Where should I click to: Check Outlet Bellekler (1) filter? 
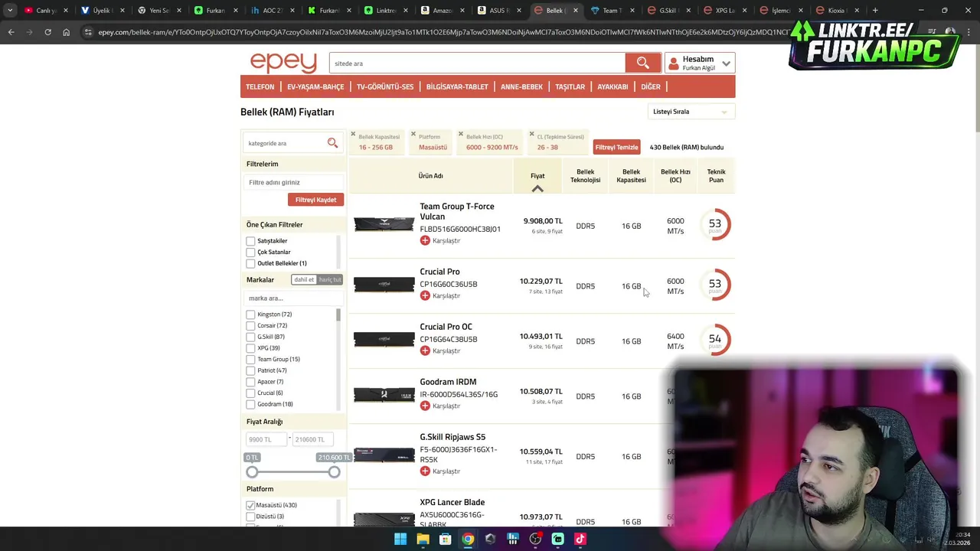[250, 263]
